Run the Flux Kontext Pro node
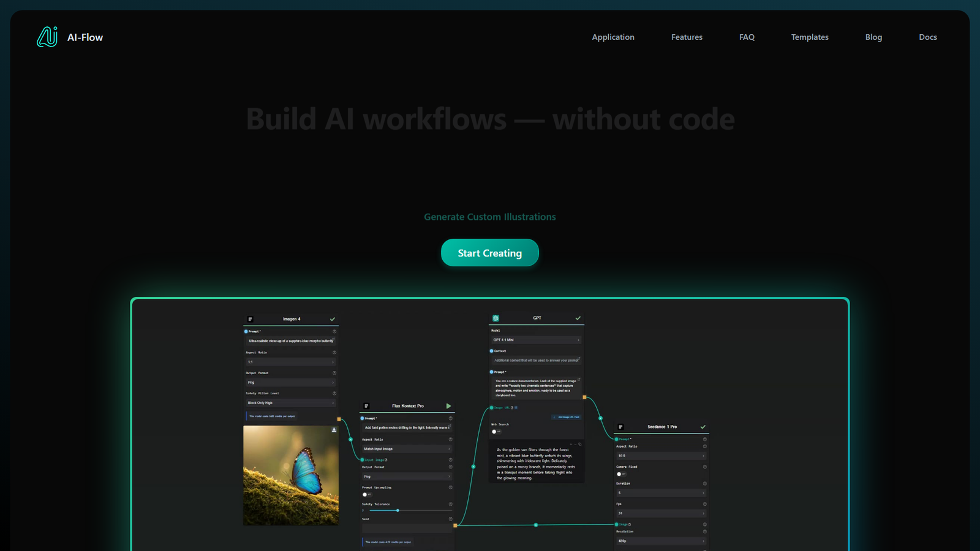 click(449, 405)
